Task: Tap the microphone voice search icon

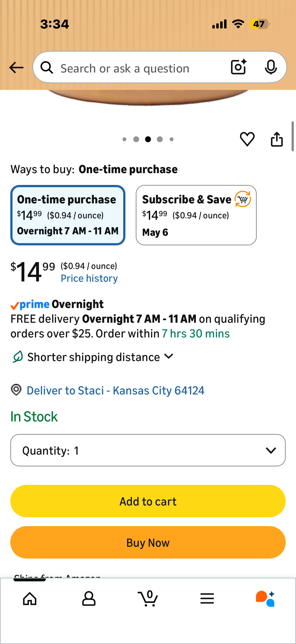Action: (x=271, y=67)
